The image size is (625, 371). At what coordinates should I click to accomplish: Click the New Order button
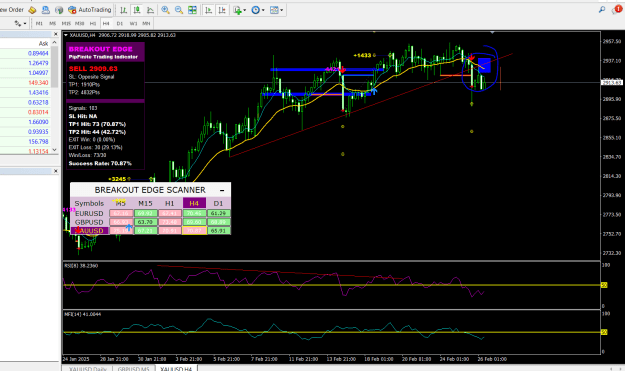tap(12, 10)
